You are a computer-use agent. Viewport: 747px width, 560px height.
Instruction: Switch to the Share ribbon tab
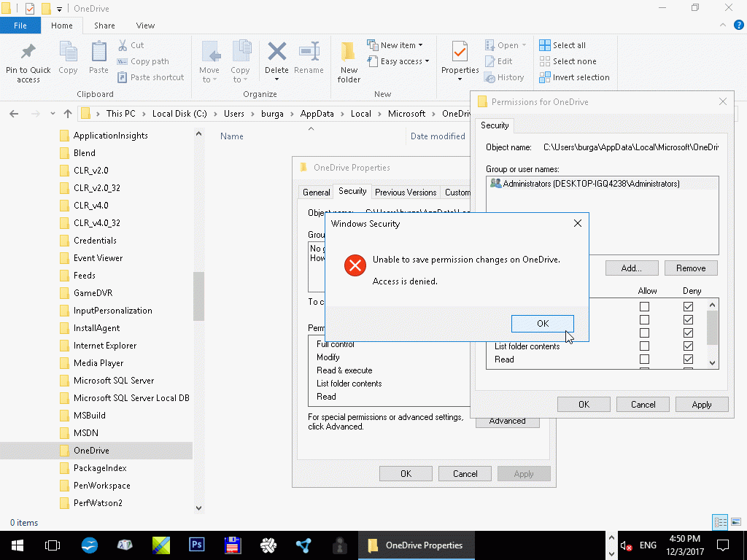pyautogui.click(x=104, y=26)
